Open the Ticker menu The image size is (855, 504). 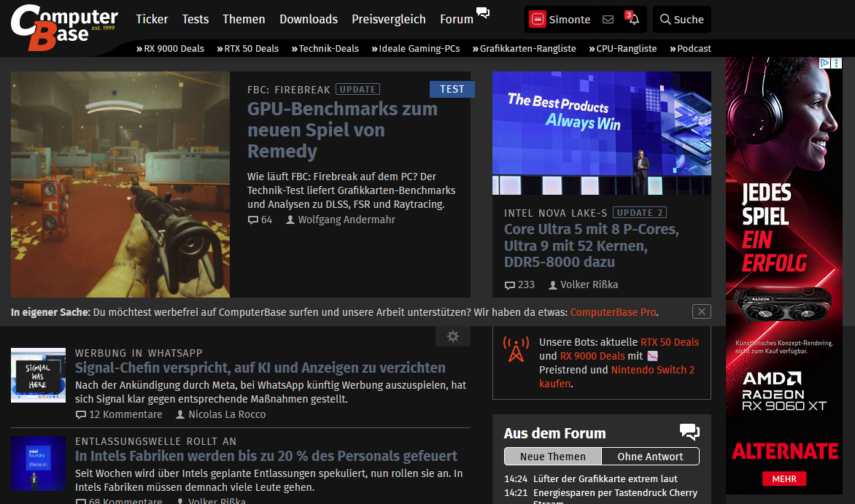152,19
